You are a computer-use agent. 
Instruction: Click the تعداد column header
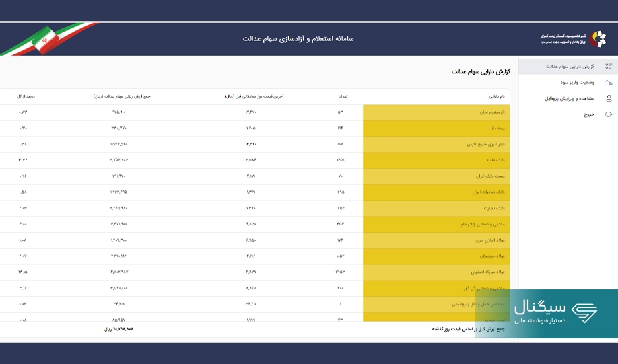[x=343, y=96]
